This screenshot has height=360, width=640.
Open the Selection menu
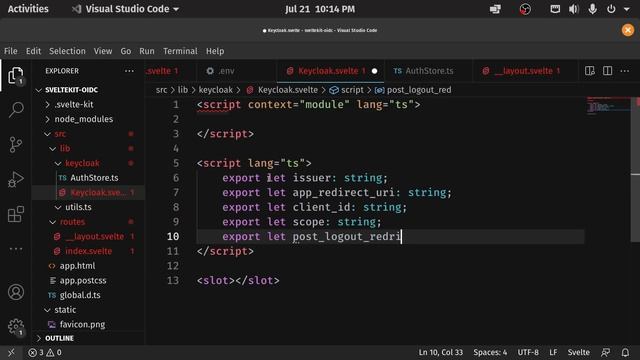coord(67,51)
